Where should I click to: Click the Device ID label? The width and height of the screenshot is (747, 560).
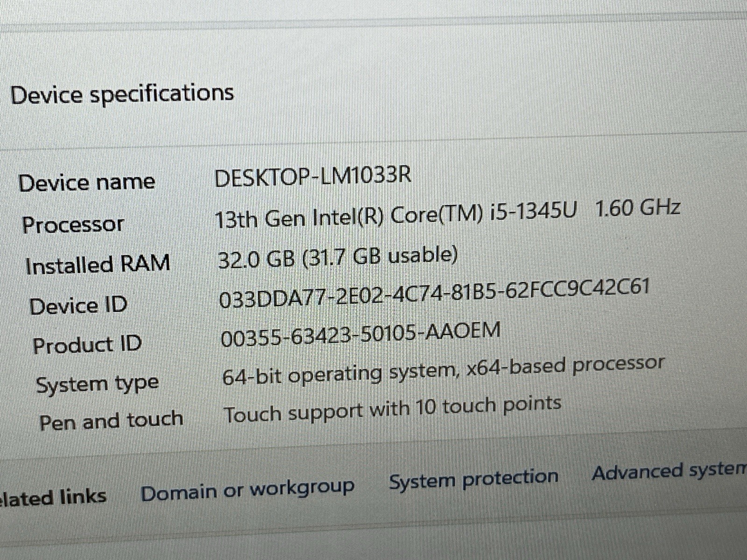78,306
